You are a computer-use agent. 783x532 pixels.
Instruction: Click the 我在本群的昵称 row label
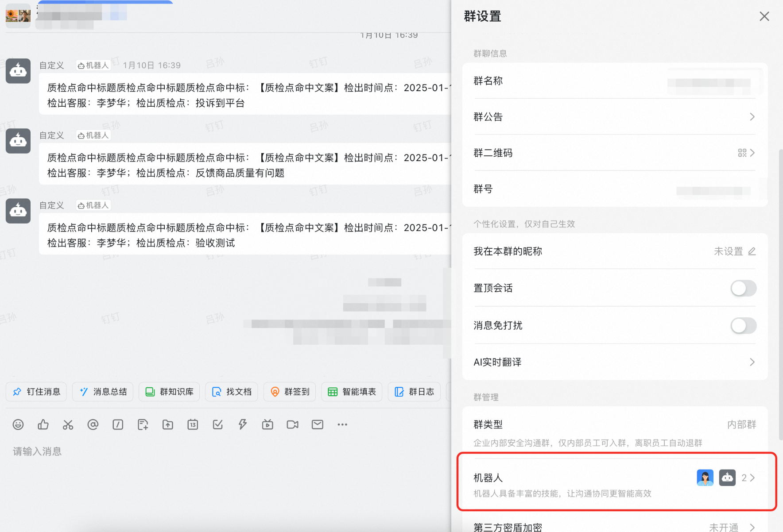click(x=508, y=251)
